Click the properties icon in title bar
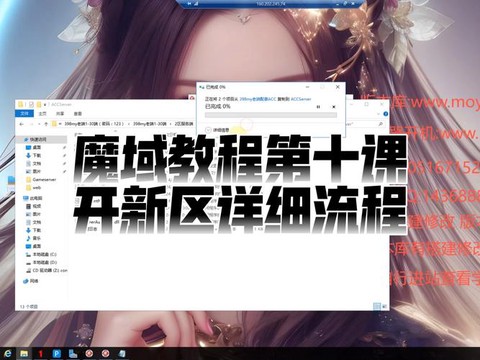480x360 pixels. pyautogui.click(x=31, y=105)
